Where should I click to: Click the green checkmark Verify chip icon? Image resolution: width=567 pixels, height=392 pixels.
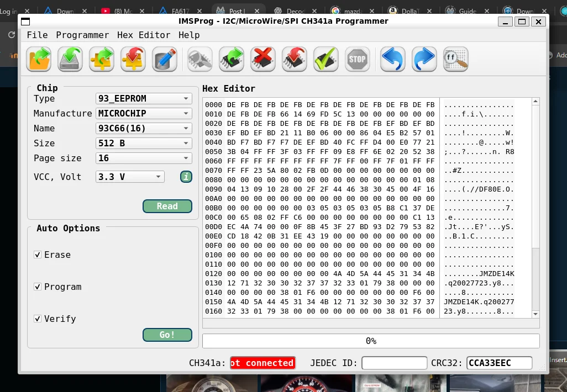point(326,59)
